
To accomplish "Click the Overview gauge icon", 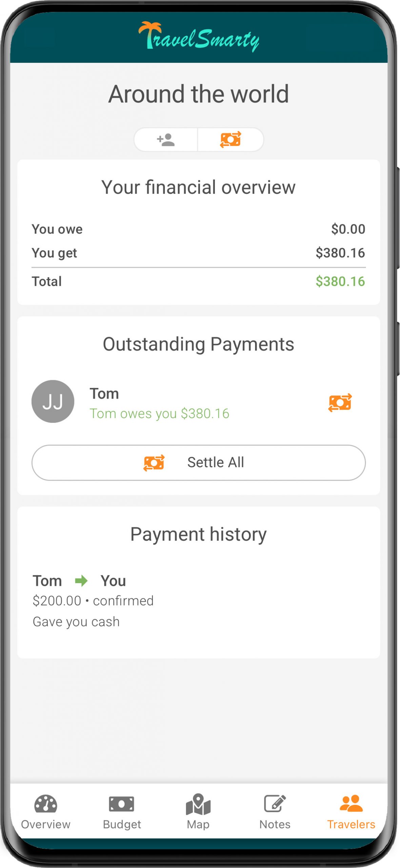I will pyautogui.click(x=46, y=804).
